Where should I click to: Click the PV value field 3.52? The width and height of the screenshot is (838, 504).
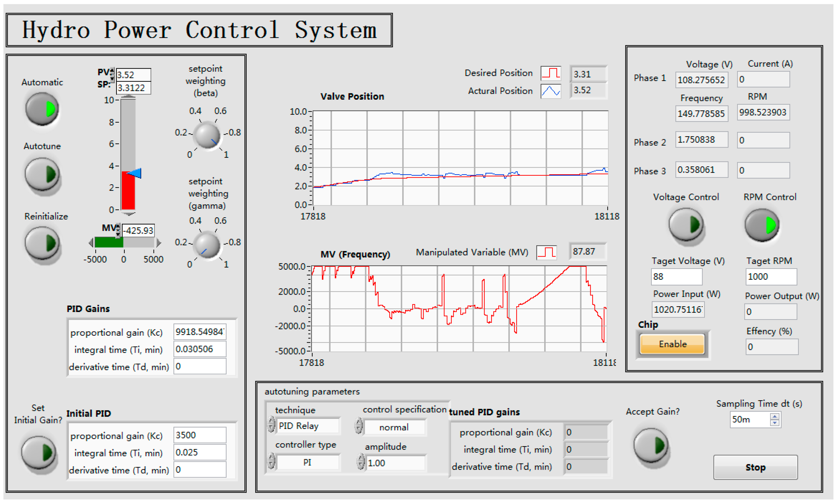coord(133,75)
